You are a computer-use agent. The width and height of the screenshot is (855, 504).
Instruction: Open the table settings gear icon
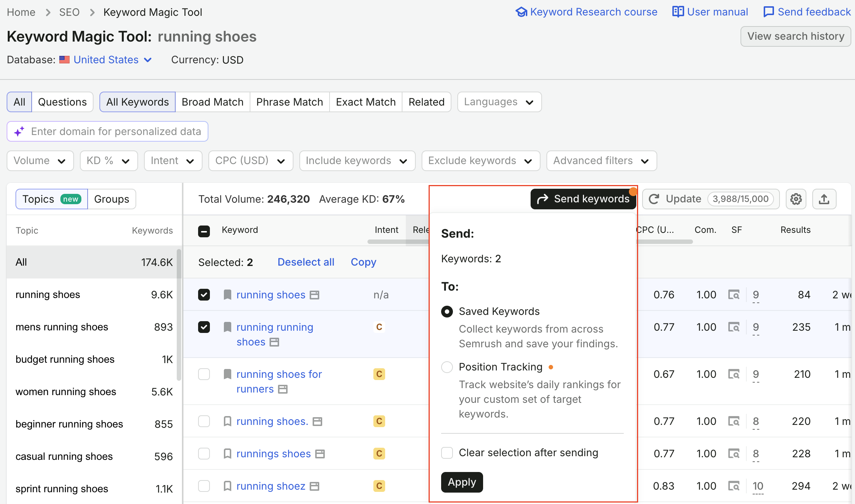tap(796, 199)
